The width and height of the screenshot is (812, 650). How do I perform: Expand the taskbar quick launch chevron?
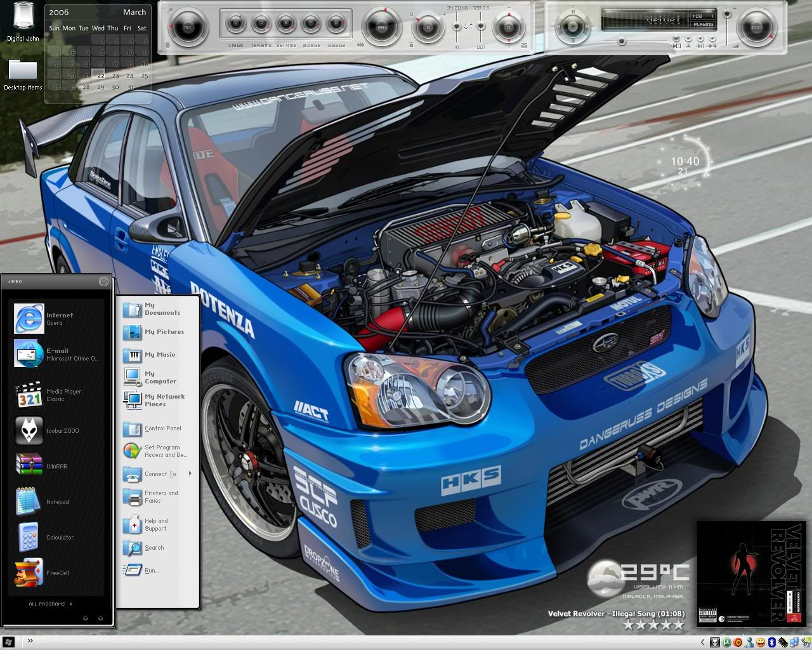(x=30, y=641)
